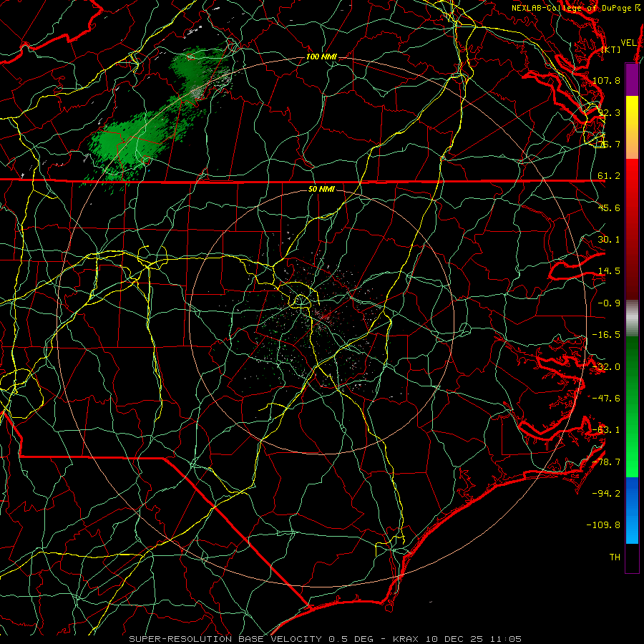Select the -16.5 legend value
The image size is (644, 644).
(606, 335)
